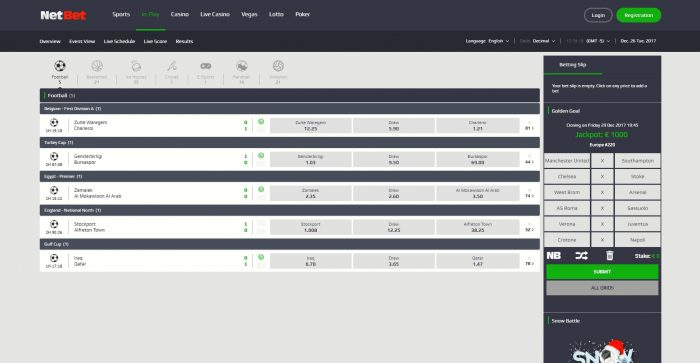700x363 pixels.
Task: Open the Language English dropdown
Action: click(487, 41)
